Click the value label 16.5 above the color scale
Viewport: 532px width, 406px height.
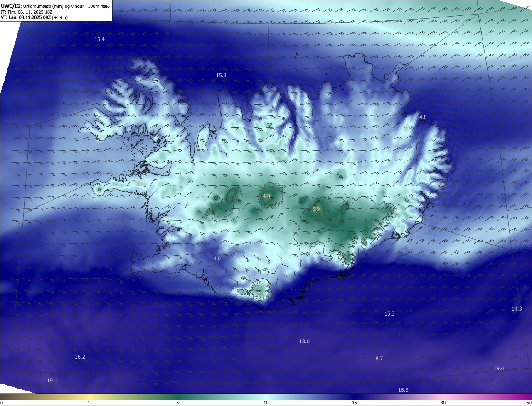[x=403, y=390]
